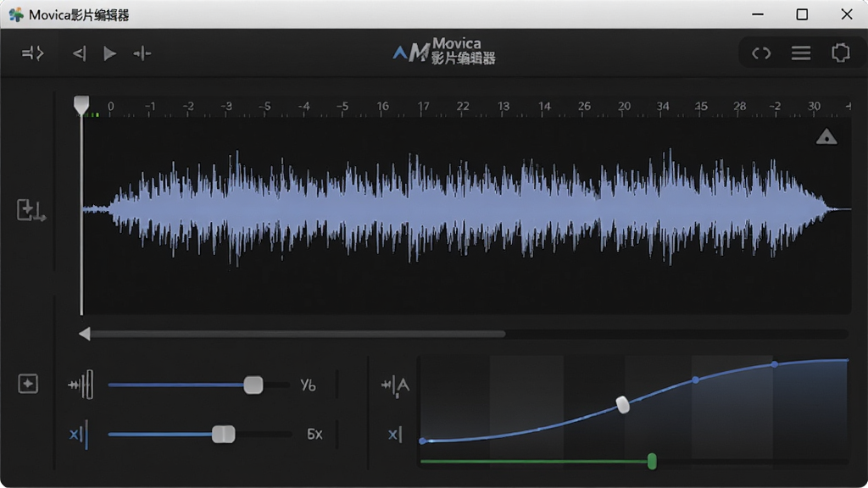
Task: Click the audio level waveform icon
Action: (81, 385)
